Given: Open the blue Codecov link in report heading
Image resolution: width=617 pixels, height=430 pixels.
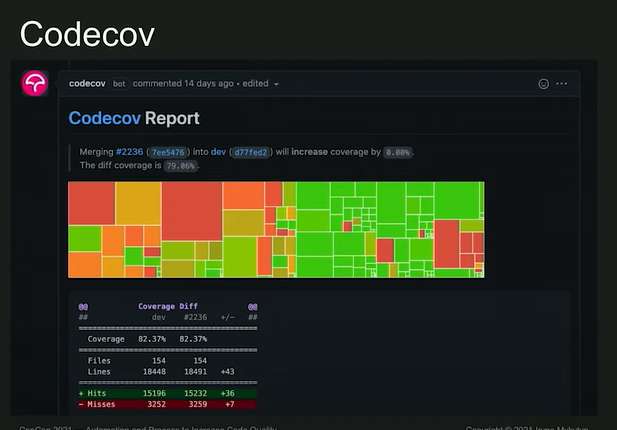Looking at the screenshot, I should coord(104,119).
